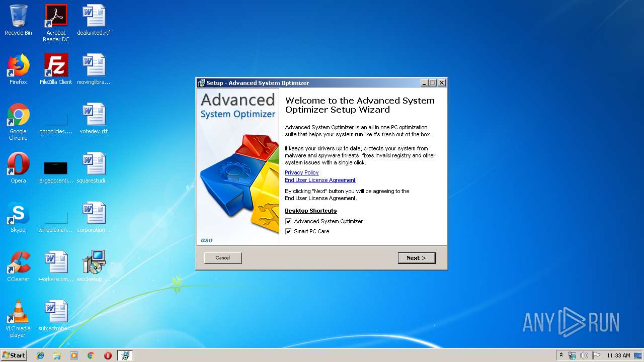This screenshot has width=644, height=362.
Task: Open the Start menu
Action: point(14,355)
